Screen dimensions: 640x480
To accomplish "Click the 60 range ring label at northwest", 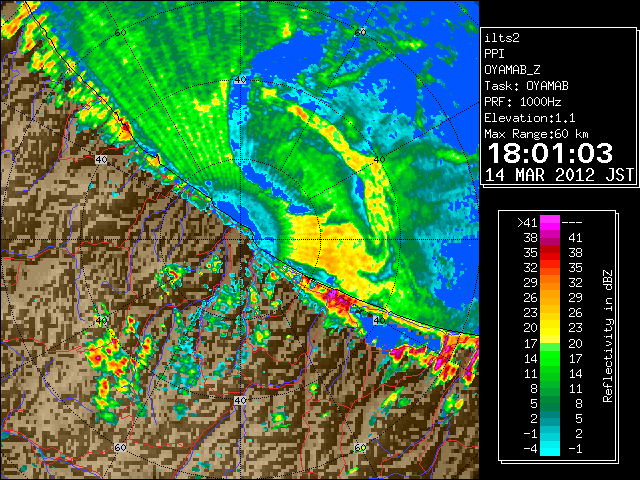I will coord(120,32).
